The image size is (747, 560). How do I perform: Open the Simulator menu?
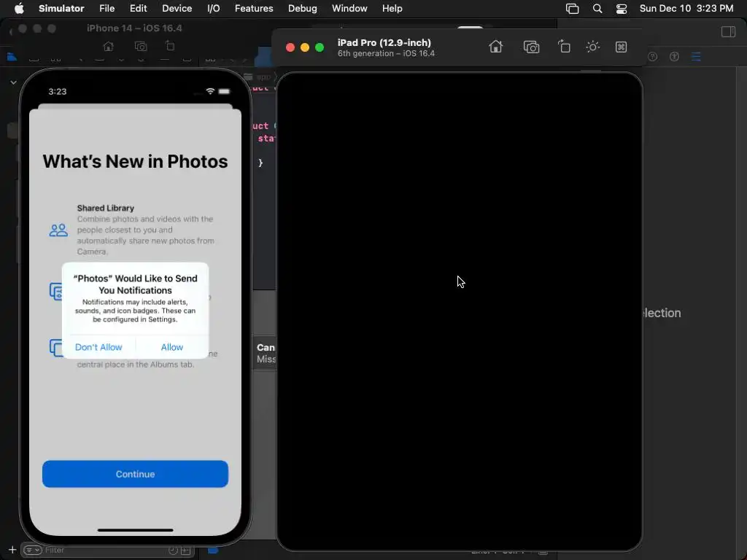click(x=61, y=9)
